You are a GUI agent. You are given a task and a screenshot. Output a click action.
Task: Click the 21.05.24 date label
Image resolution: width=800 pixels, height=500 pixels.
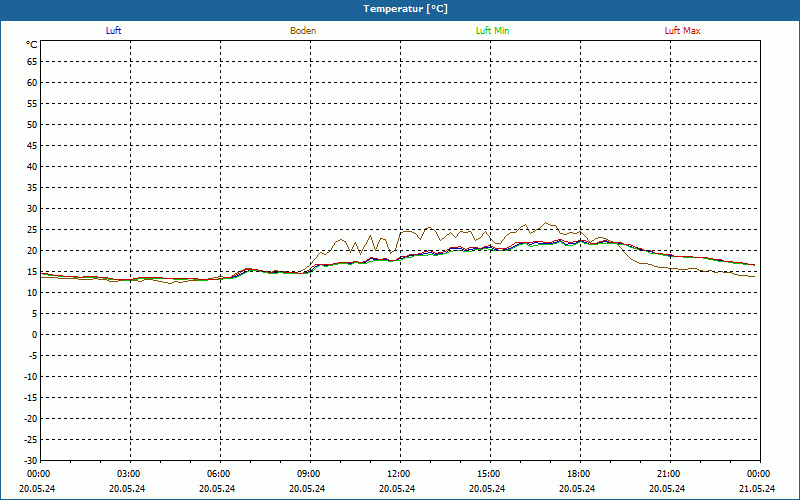coord(757,488)
